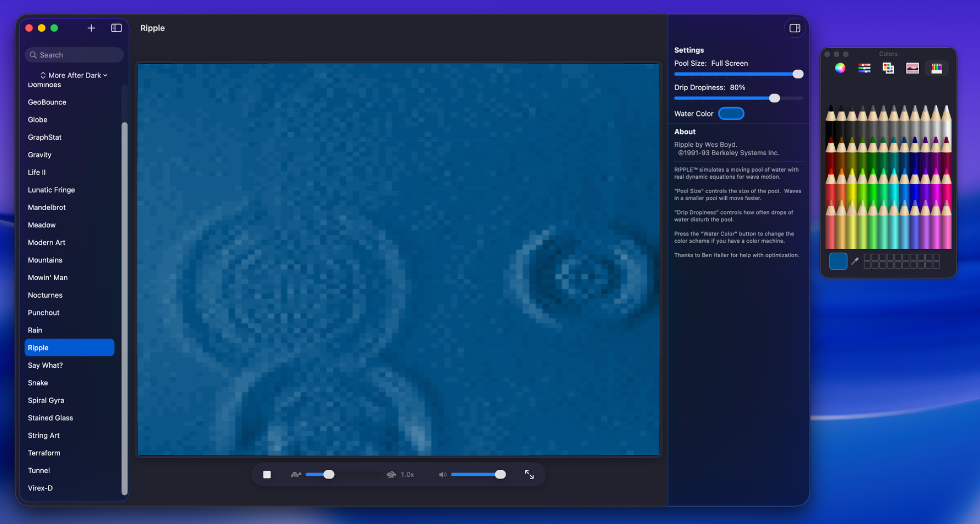Click the Settings heading in the inspector
980x524 pixels.
689,50
